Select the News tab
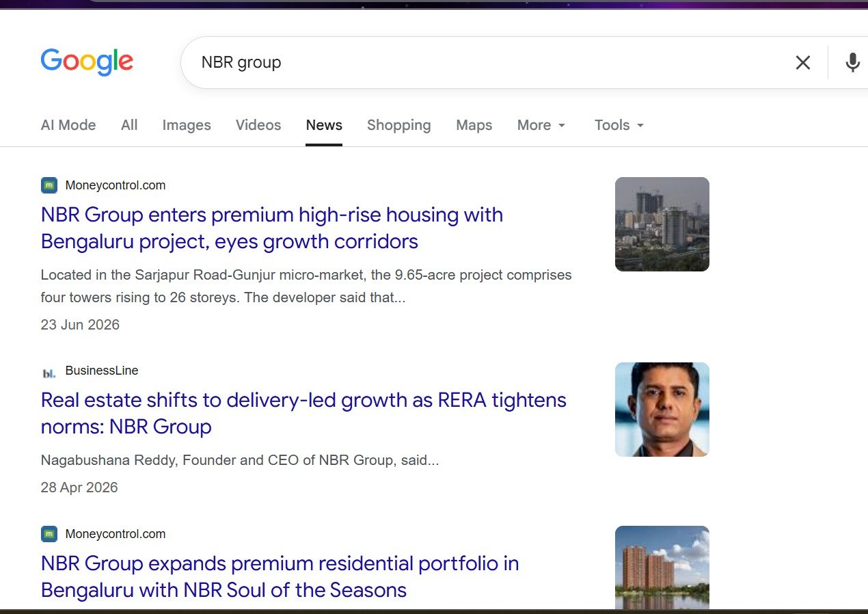Screen dimensions: 868x614 324,125
